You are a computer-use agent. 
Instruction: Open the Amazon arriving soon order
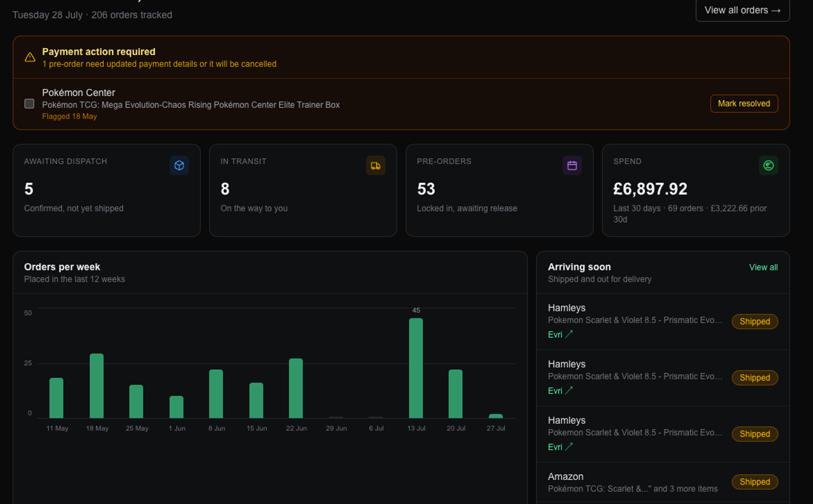pyautogui.click(x=663, y=482)
